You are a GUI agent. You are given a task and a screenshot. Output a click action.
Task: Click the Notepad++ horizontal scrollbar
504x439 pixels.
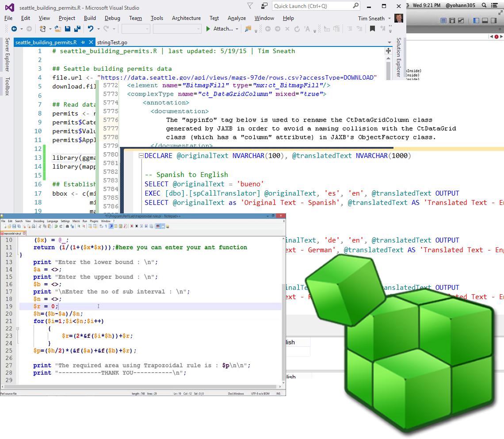[x=141, y=386]
